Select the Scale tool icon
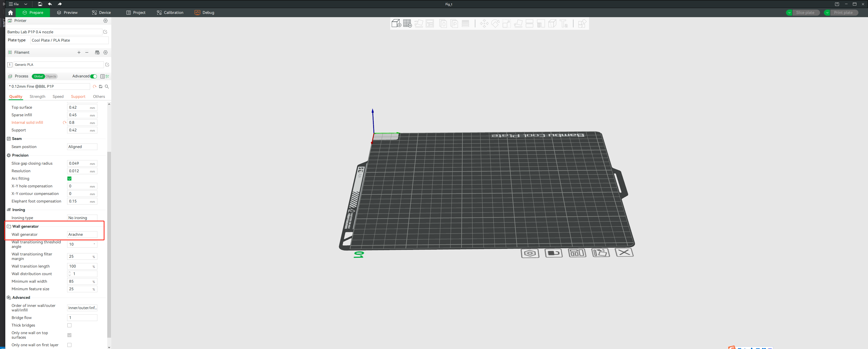Viewport: 868px width, 349px height. 507,24
